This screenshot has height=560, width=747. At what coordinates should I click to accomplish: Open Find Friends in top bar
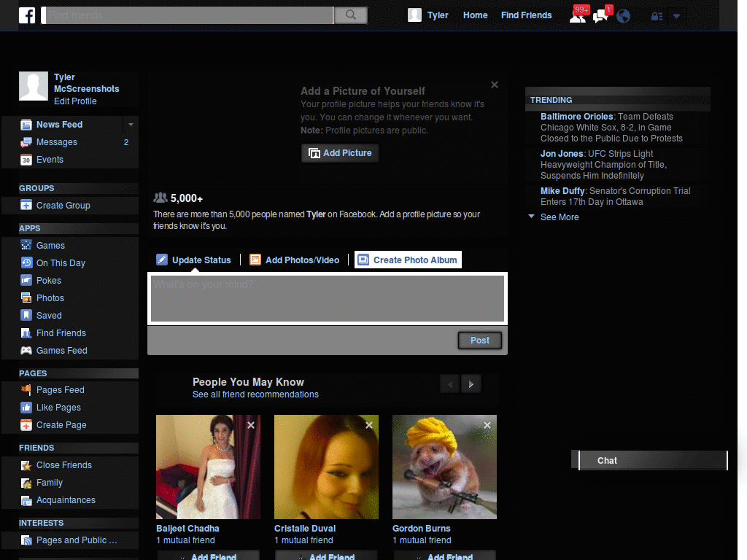(x=527, y=15)
